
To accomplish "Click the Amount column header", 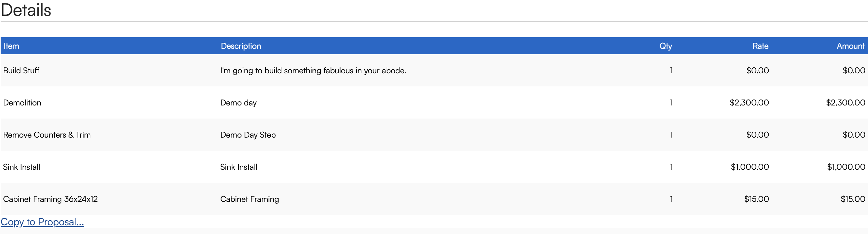I will [x=851, y=46].
